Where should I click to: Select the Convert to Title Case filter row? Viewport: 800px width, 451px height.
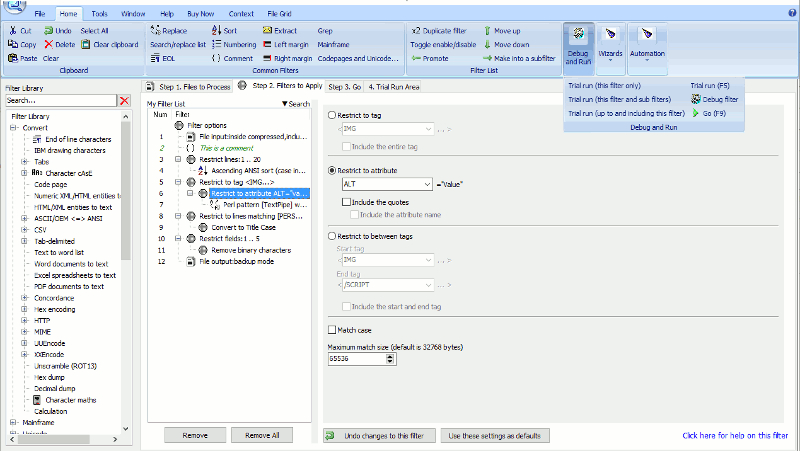click(x=243, y=228)
